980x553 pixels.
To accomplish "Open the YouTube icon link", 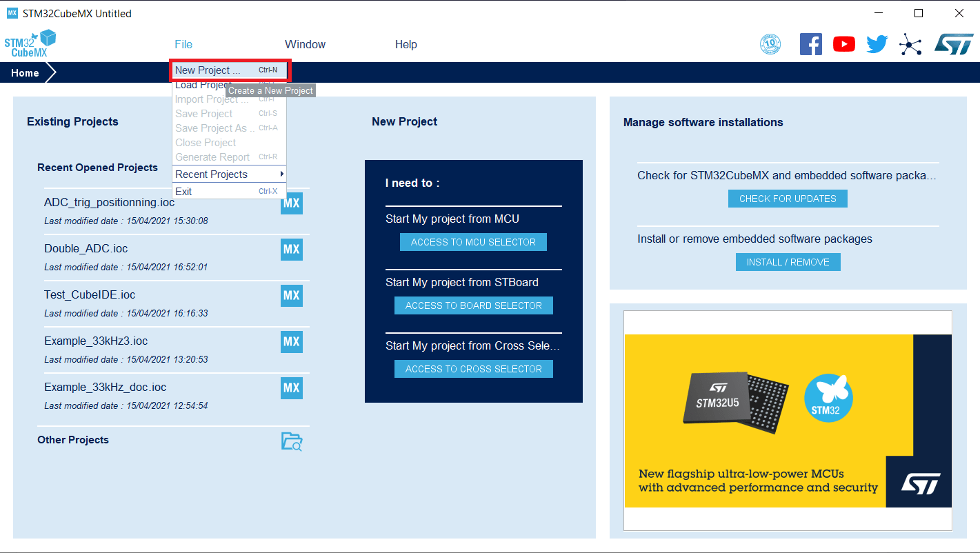I will click(844, 44).
